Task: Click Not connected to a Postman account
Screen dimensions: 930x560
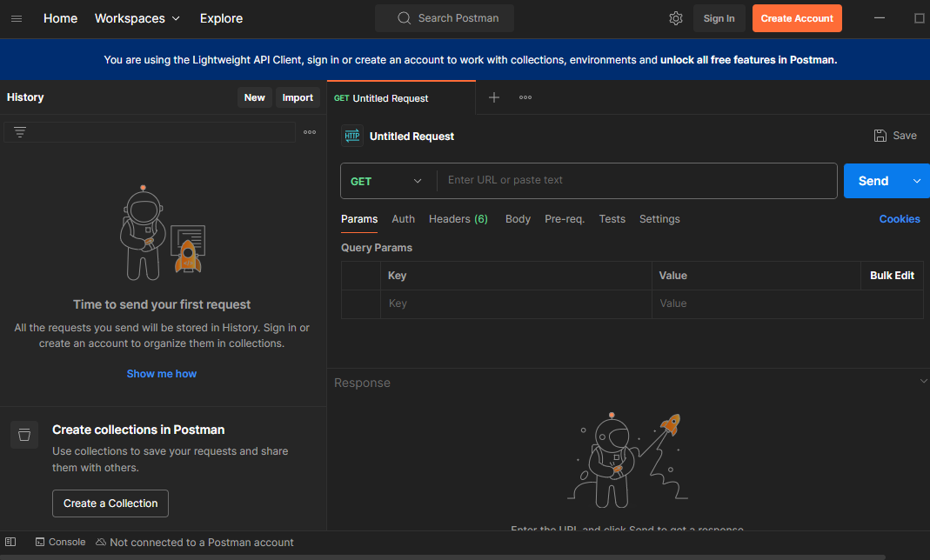Action: (x=202, y=543)
